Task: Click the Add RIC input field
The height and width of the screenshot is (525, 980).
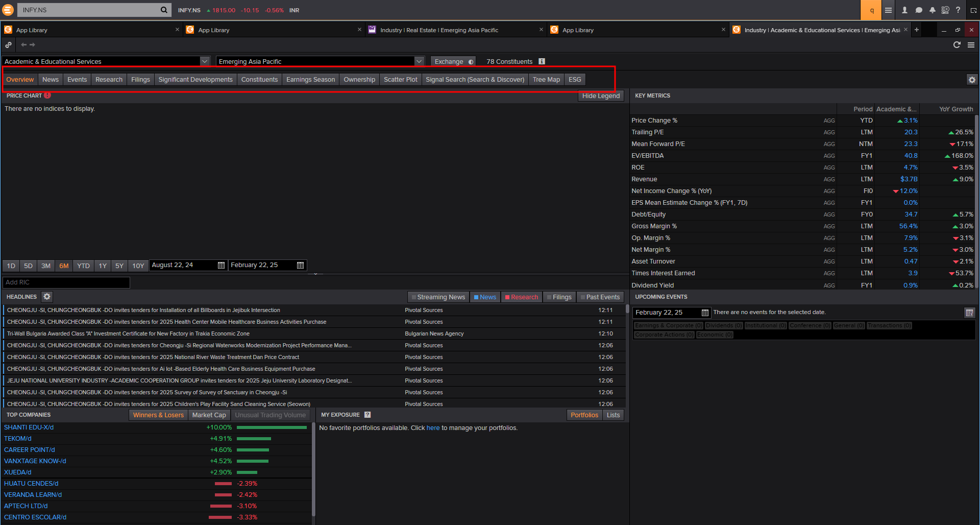Action: (x=66, y=282)
